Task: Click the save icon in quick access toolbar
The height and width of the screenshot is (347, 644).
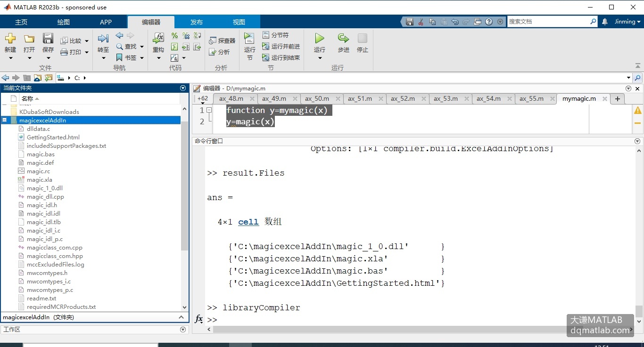Action: pyautogui.click(x=410, y=22)
